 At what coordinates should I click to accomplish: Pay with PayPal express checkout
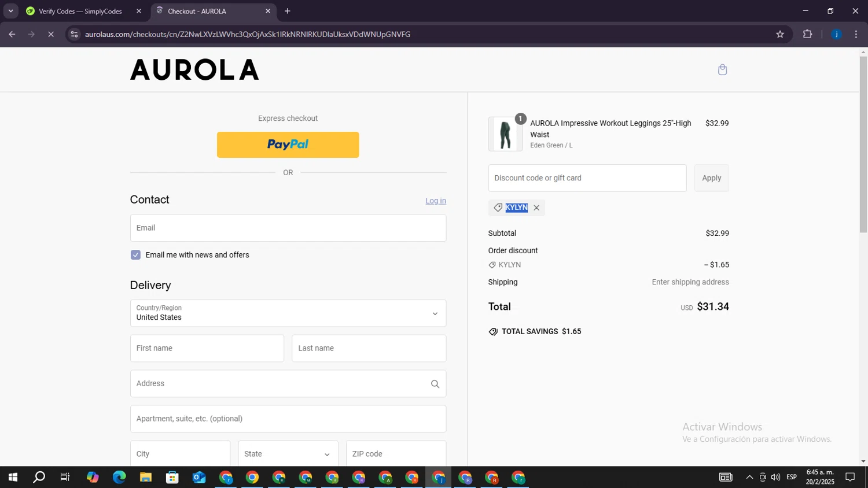(288, 145)
